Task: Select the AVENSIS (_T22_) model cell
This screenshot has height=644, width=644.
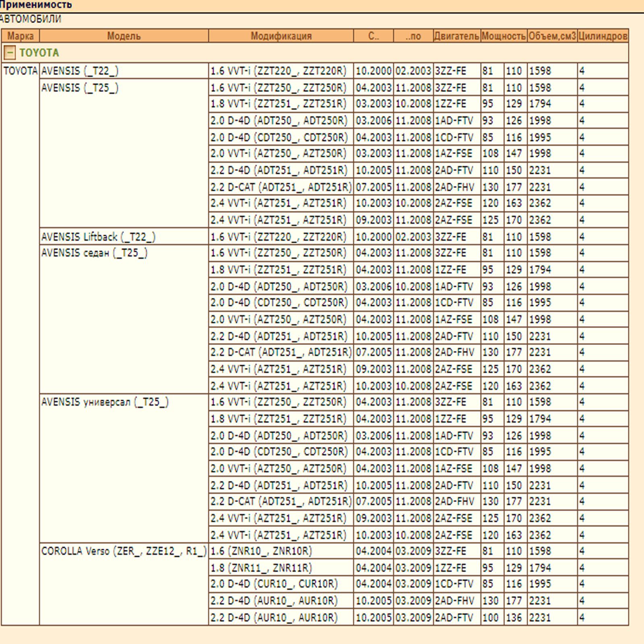Action: (x=80, y=71)
